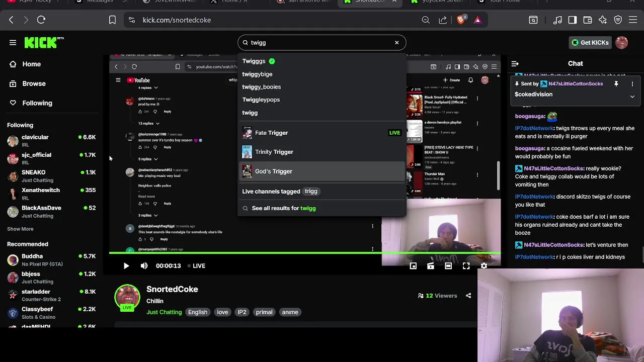Image resolution: width=644 pixels, height=362 pixels.
Task: Clear the search box with the X
Action: tap(396, 43)
